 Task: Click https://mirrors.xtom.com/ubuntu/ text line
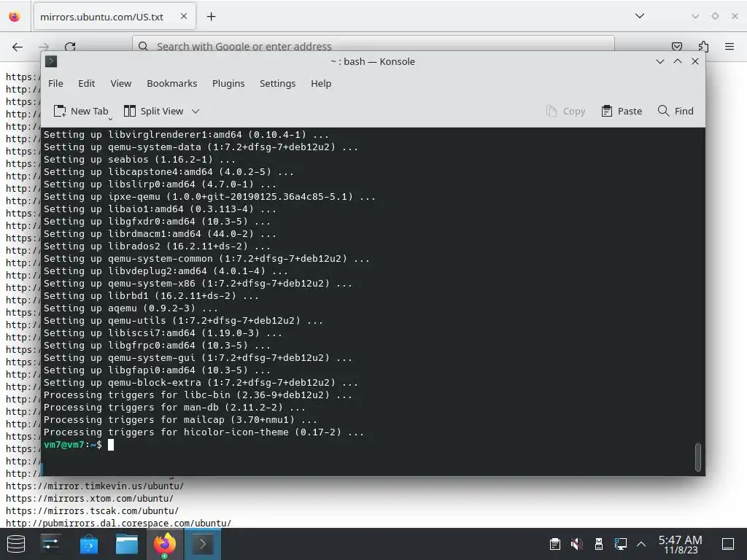click(x=90, y=499)
